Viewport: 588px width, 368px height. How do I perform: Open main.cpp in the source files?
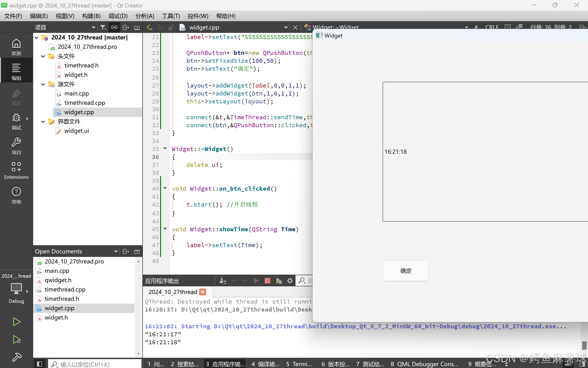[77, 94]
